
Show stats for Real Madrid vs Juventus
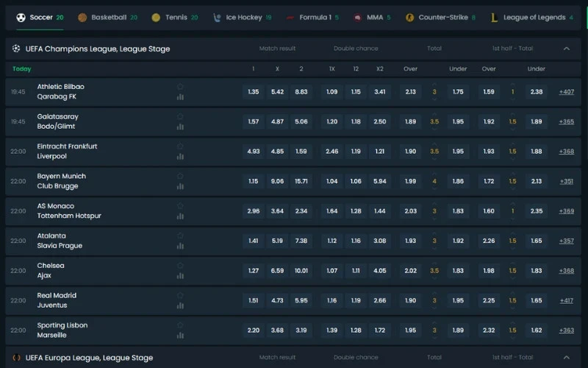point(180,305)
